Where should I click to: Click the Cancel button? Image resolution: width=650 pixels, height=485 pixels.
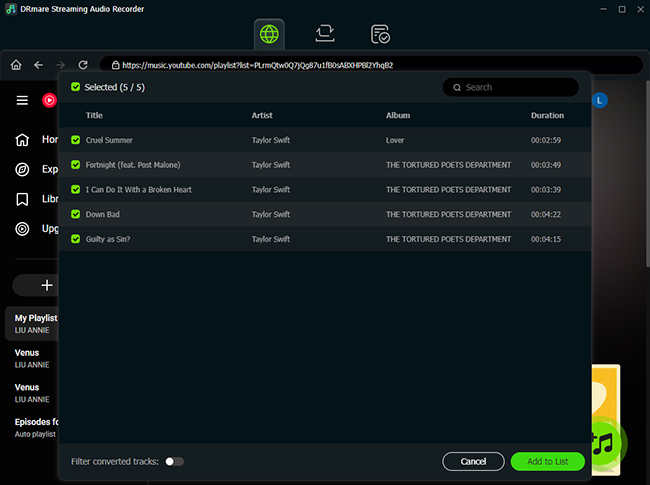tap(473, 461)
